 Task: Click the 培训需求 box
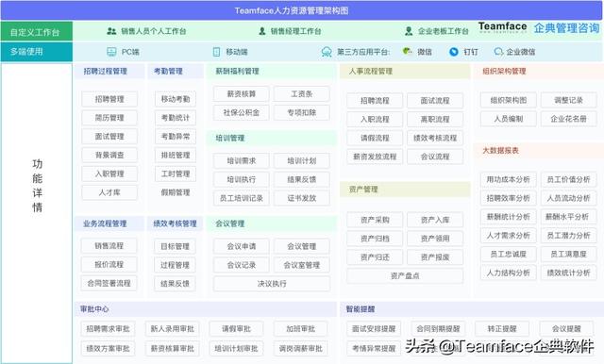[x=242, y=161]
